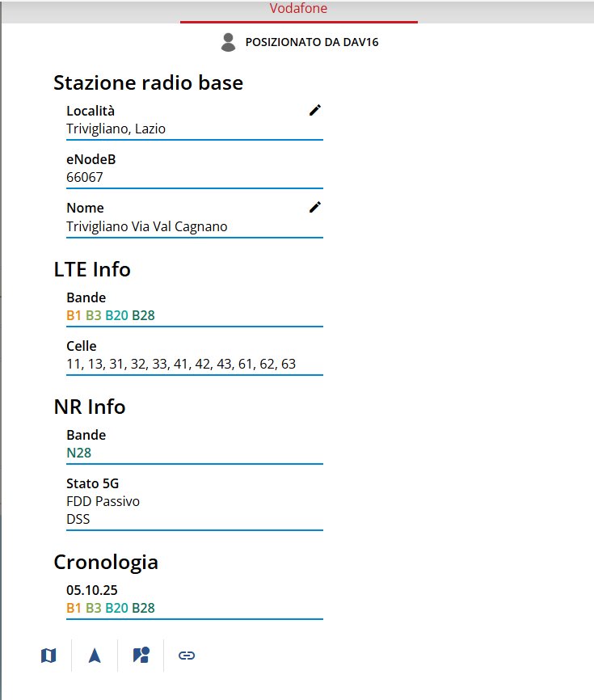Click the Celle list of cell numbers
The height and width of the screenshot is (700, 594).
(x=181, y=364)
